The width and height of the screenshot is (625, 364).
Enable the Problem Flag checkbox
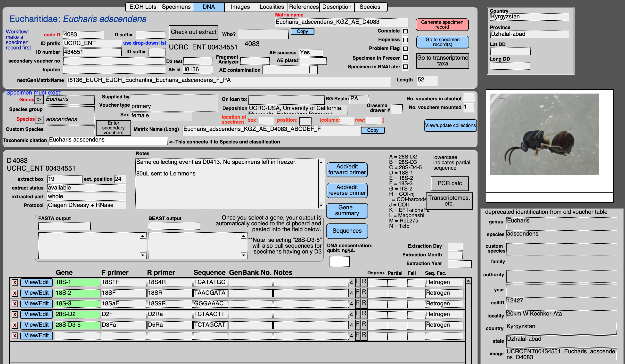pyautogui.click(x=405, y=48)
